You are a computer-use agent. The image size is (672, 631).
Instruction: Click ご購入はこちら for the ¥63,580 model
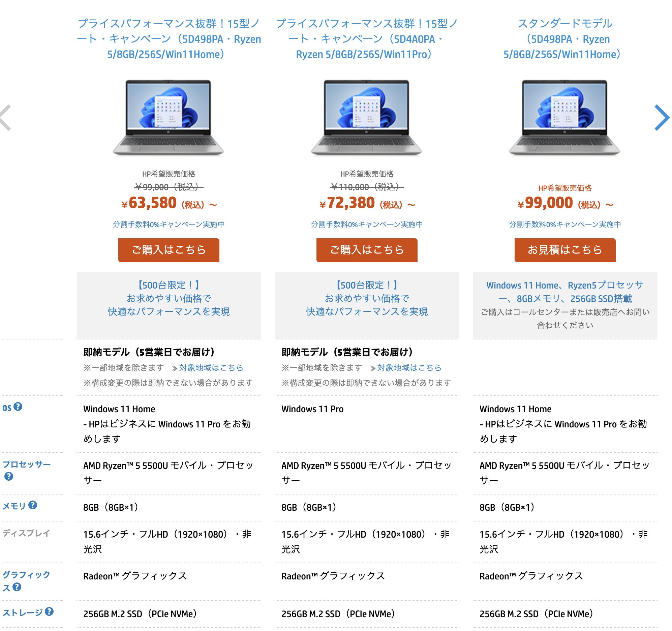click(169, 250)
